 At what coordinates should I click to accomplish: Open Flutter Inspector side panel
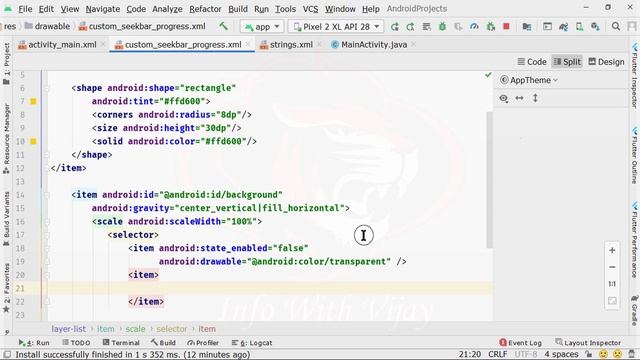pos(634,74)
